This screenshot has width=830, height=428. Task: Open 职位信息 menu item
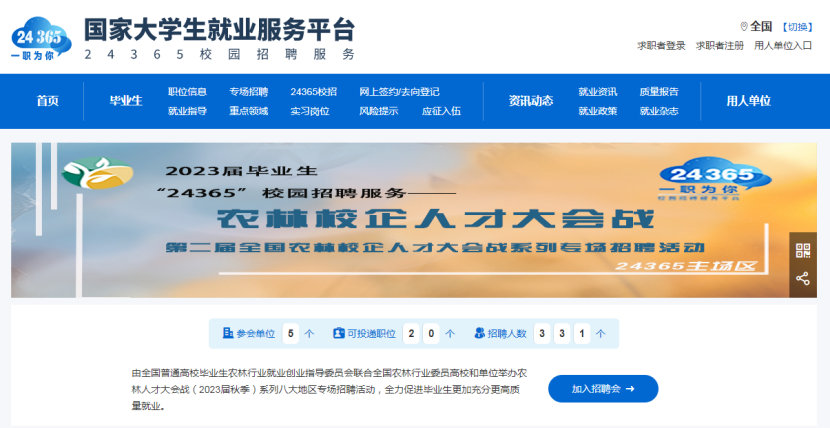(187, 92)
